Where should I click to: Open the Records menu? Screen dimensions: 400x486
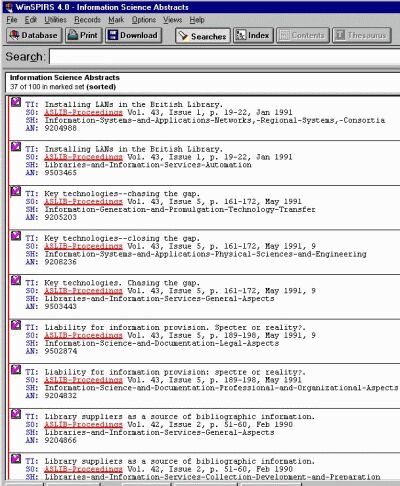(x=87, y=20)
